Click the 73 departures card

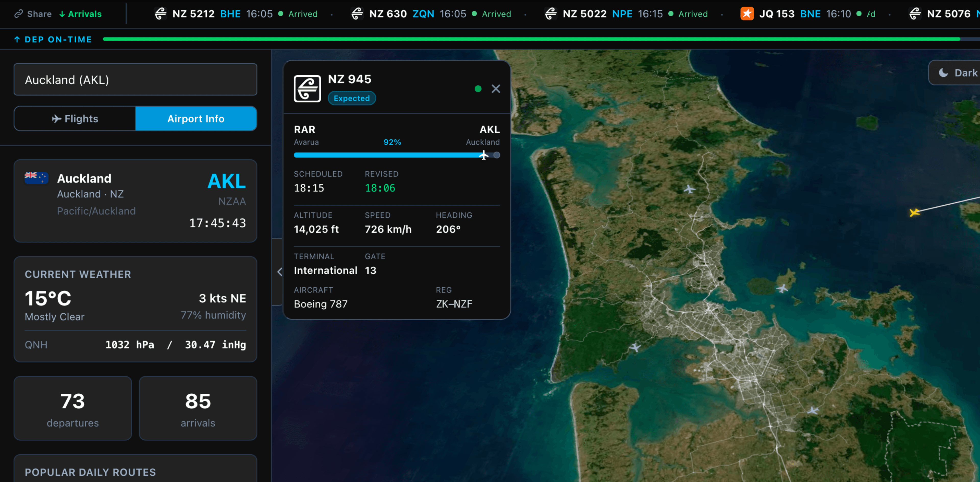pos(73,408)
